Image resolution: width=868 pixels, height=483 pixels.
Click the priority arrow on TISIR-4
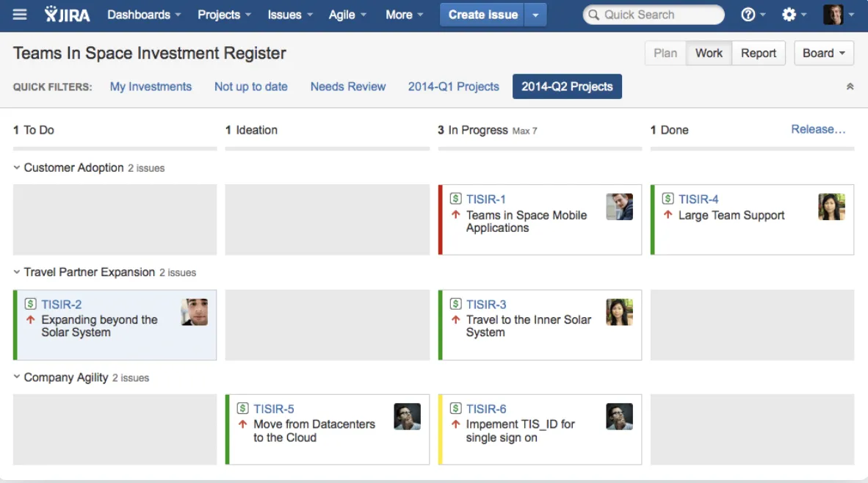pyautogui.click(x=668, y=214)
